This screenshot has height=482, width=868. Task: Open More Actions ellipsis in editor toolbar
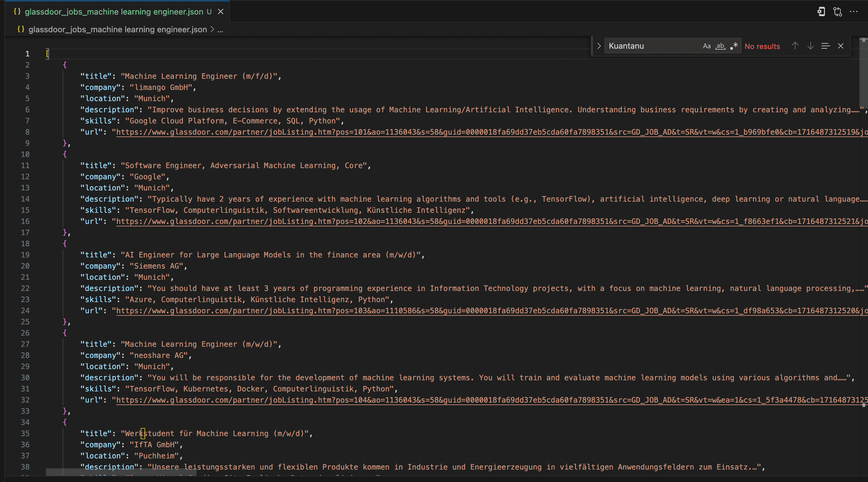point(853,12)
